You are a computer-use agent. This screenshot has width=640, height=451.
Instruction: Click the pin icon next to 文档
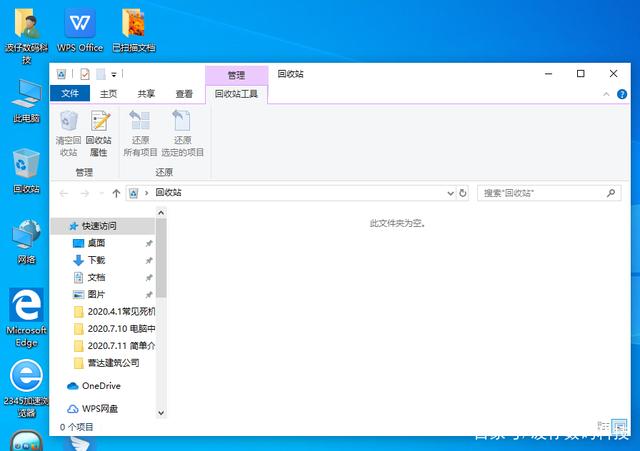coord(149,278)
